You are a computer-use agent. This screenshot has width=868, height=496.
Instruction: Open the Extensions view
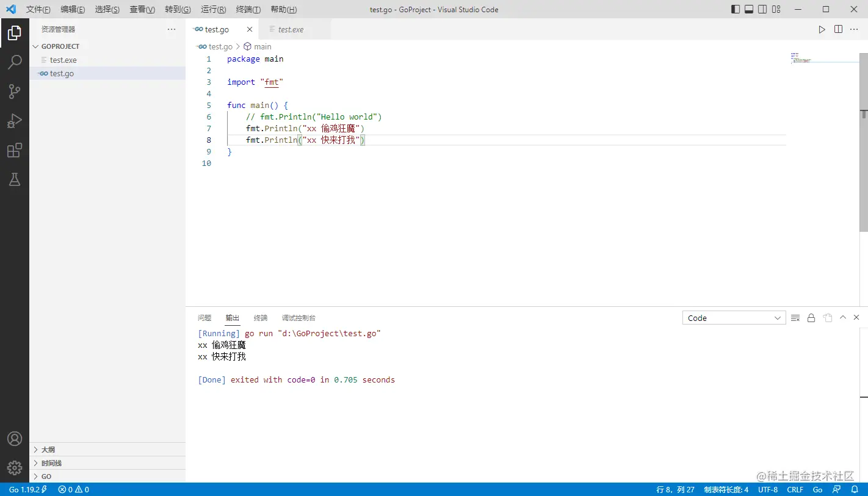pyautogui.click(x=15, y=150)
